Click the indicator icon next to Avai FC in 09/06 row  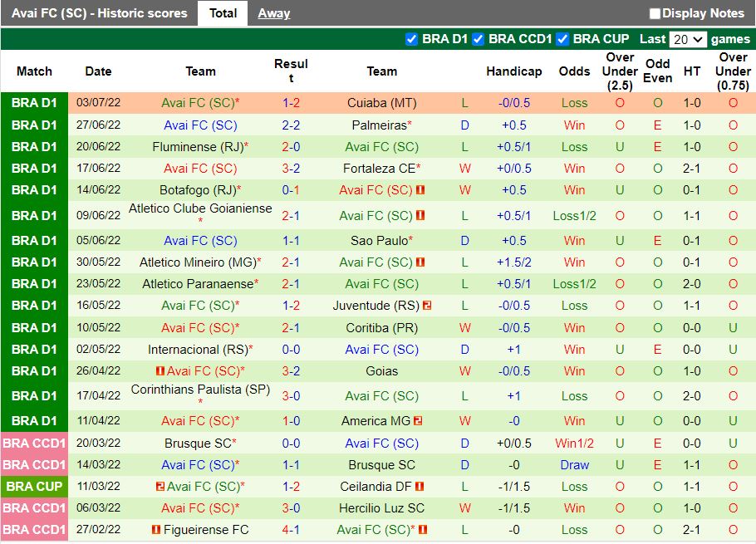tap(422, 215)
